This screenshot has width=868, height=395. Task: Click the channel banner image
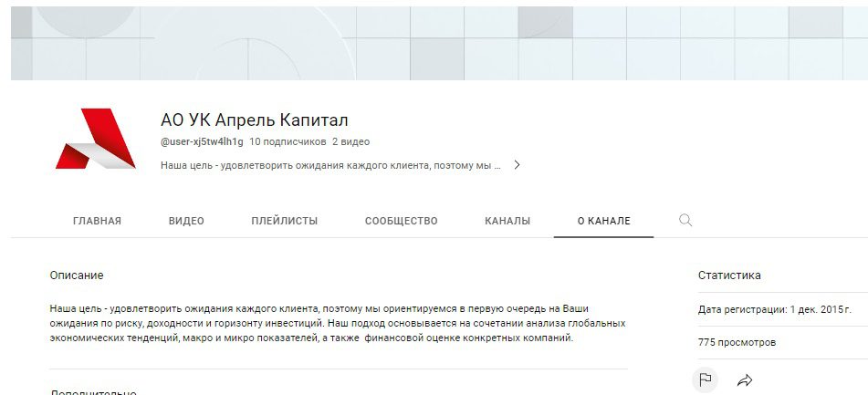click(x=440, y=43)
